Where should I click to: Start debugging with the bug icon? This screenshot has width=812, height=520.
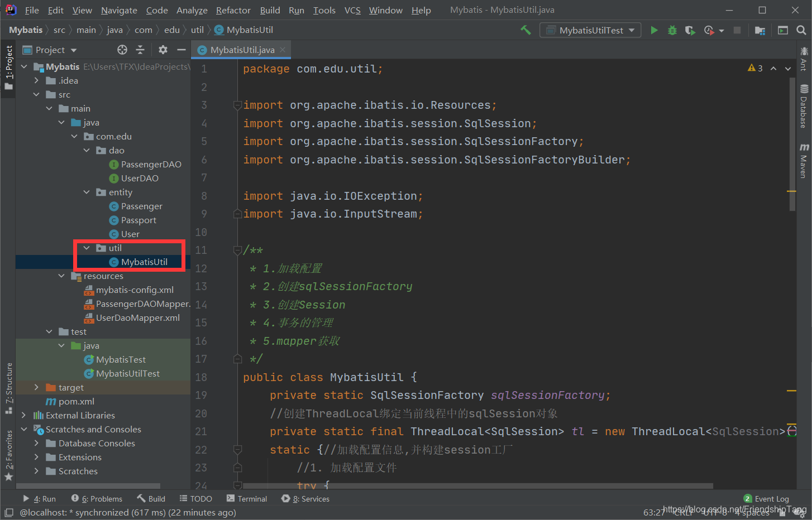(x=672, y=30)
